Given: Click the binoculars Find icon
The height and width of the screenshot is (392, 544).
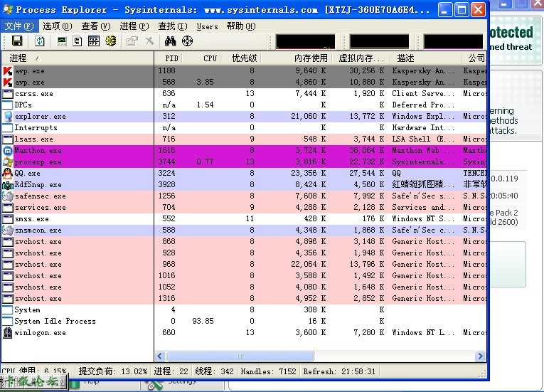Looking at the screenshot, I should 170,41.
